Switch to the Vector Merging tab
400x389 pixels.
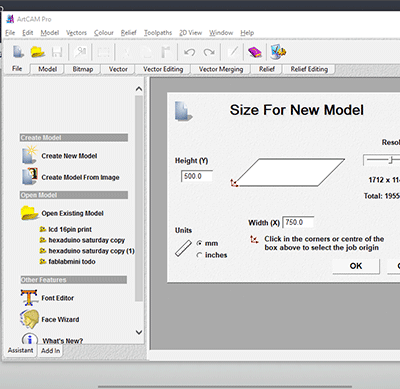[x=221, y=69]
